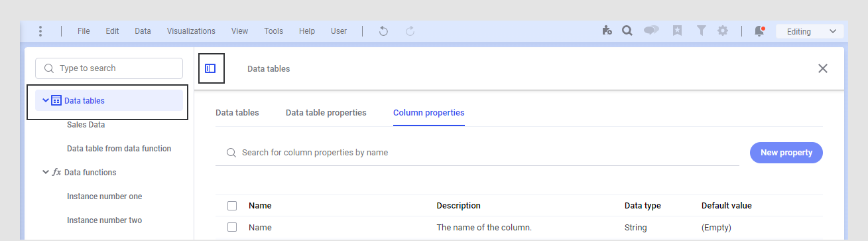Screen dimensions: 868x241
Task: Open the Editing mode dropdown
Action: 810,31
